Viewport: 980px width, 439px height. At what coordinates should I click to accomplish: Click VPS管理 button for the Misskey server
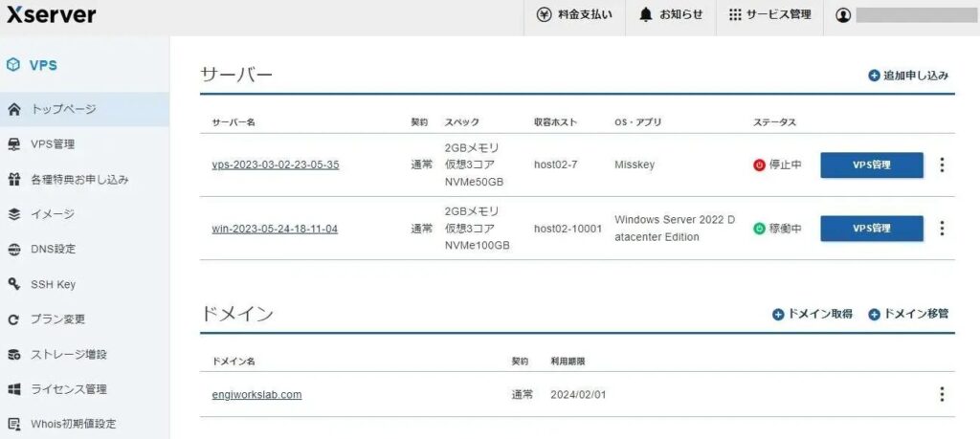click(872, 165)
